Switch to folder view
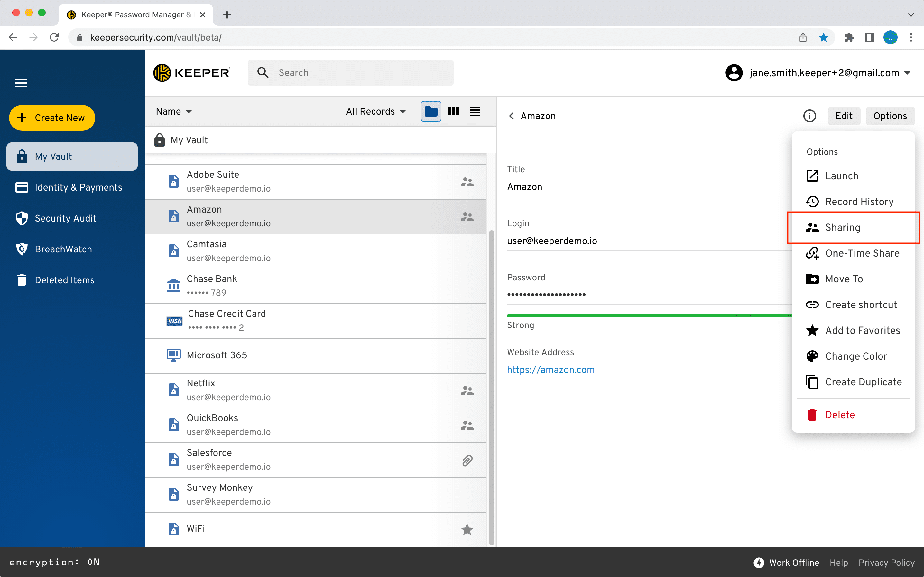The width and height of the screenshot is (924, 577). [x=431, y=111]
